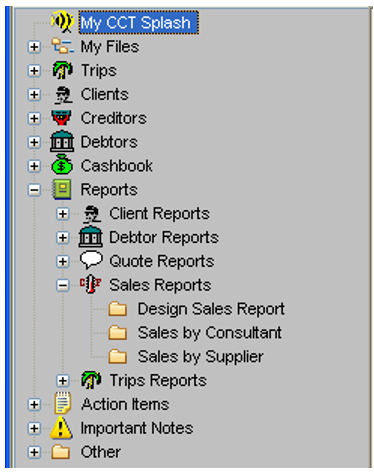Collapse the Reports node
This screenshot has height=473, width=374.
pyautogui.click(x=34, y=190)
